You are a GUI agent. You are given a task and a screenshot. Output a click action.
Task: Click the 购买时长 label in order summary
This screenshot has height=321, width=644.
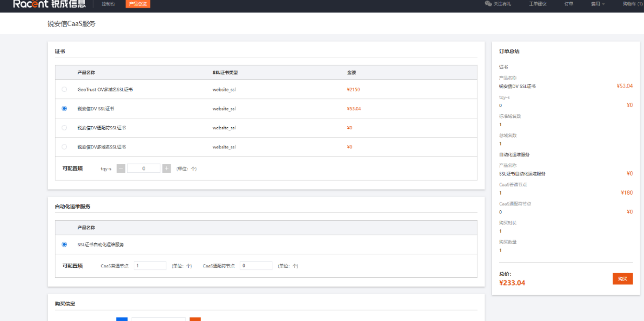coord(508,223)
